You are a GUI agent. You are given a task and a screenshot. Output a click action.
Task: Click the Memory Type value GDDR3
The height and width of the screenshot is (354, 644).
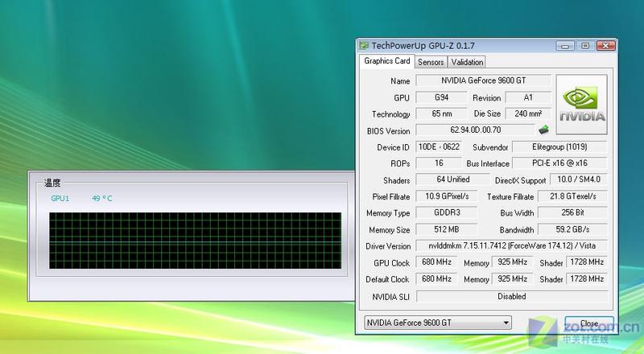[x=447, y=212]
